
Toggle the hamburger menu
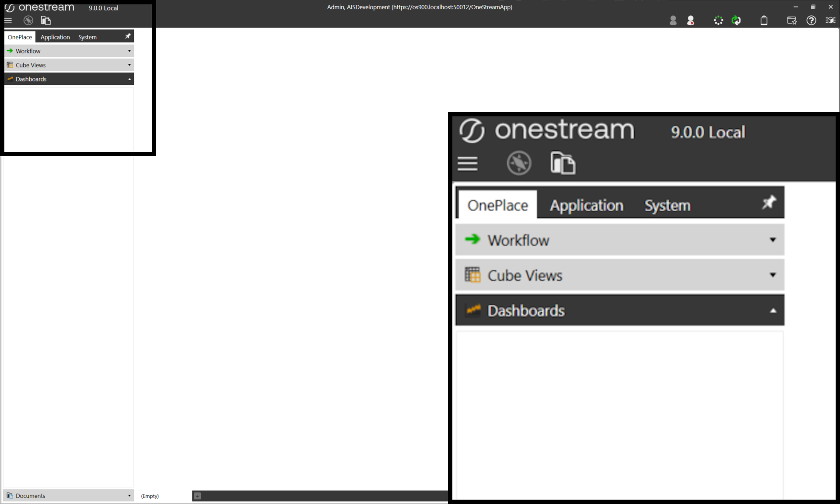(x=8, y=21)
